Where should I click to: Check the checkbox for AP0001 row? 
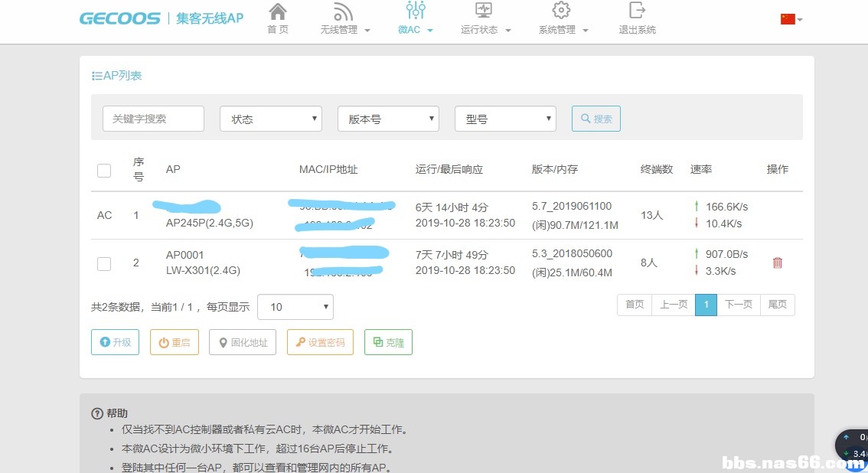point(104,264)
